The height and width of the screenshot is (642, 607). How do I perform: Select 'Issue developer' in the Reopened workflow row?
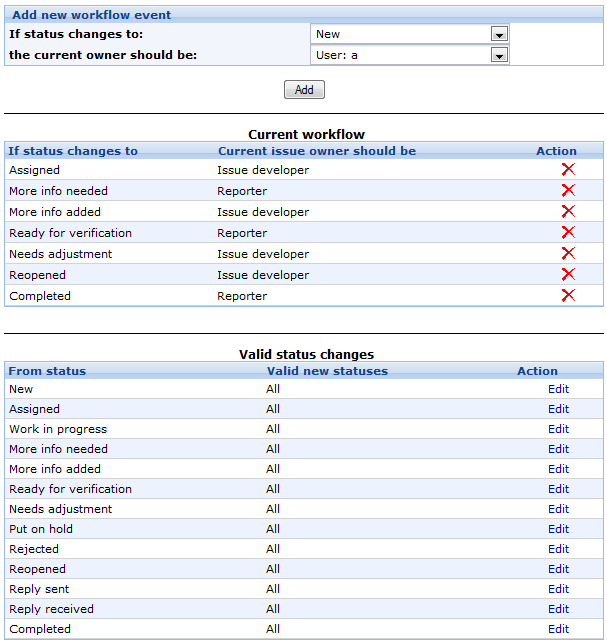click(263, 275)
